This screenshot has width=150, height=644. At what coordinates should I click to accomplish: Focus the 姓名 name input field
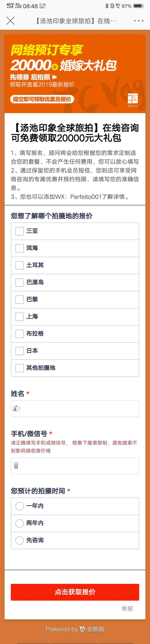(77, 409)
